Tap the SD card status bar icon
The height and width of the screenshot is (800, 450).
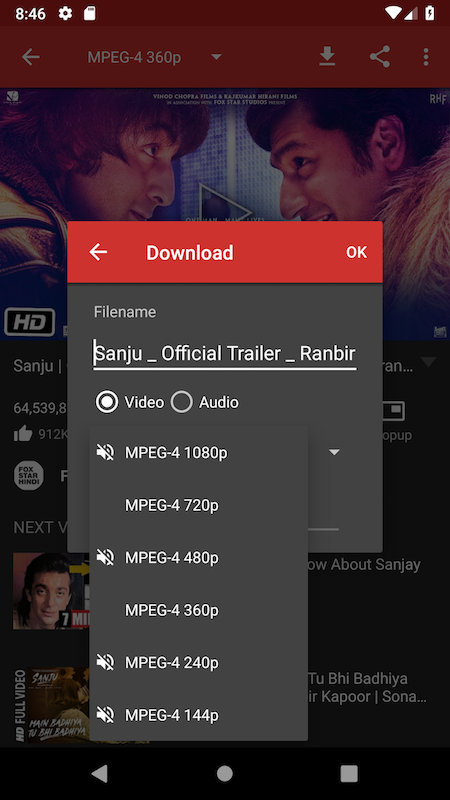(x=89, y=13)
